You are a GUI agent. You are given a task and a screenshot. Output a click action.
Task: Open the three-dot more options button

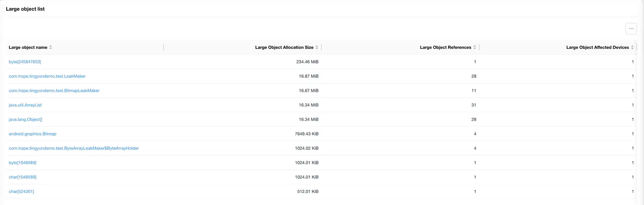pos(631,28)
